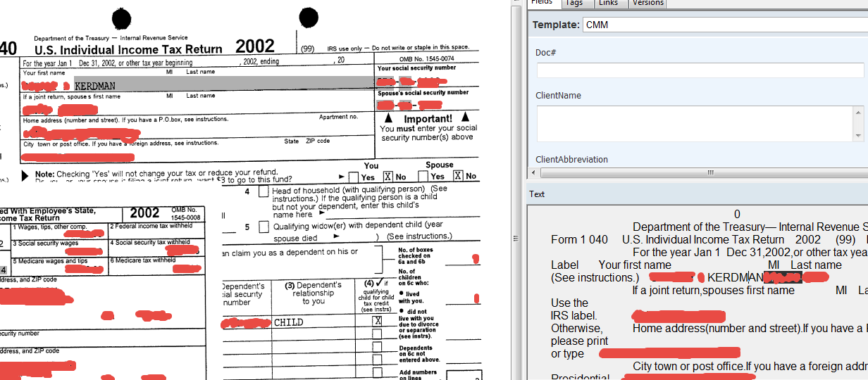Viewport: 868px width, 380px height.
Task: Click KERDMAN on the scanned tax form
Action: pos(95,85)
